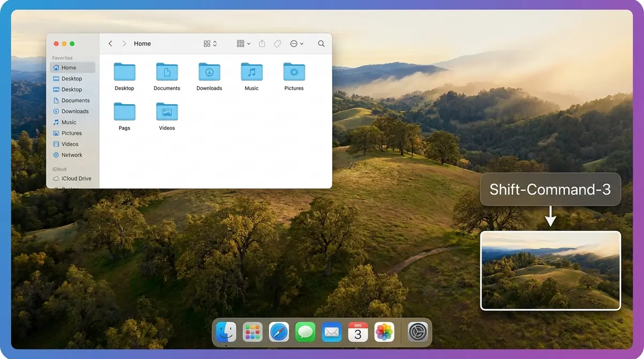The image size is (644, 359).
Task: Open System Settings from the Dock
Action: [418, 332]
